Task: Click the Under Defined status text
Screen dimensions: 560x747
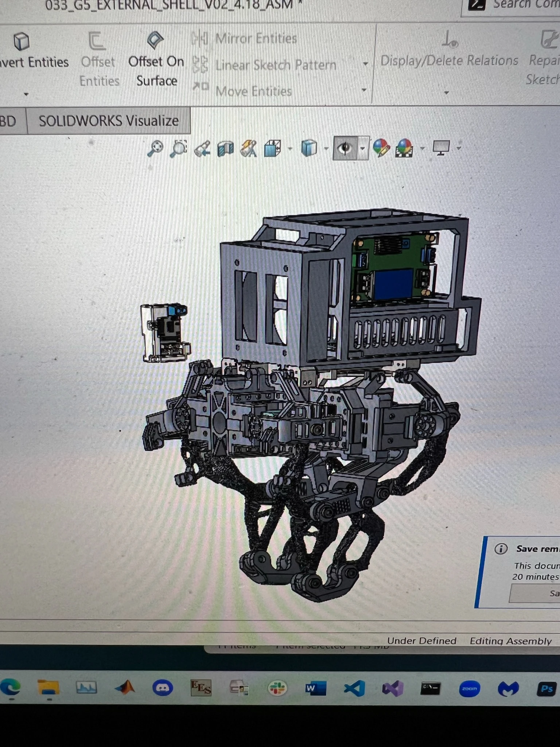Action: pos(422,641)
